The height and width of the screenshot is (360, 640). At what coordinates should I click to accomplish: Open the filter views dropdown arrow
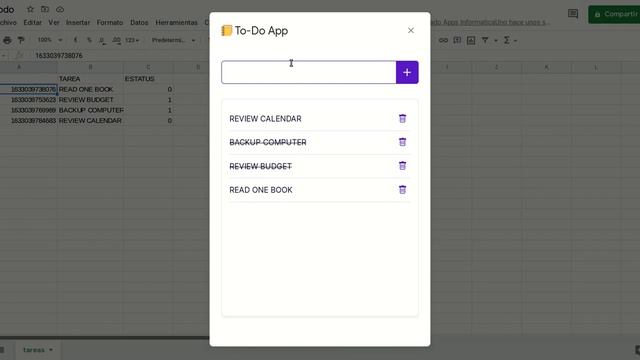tap(496, 40)
